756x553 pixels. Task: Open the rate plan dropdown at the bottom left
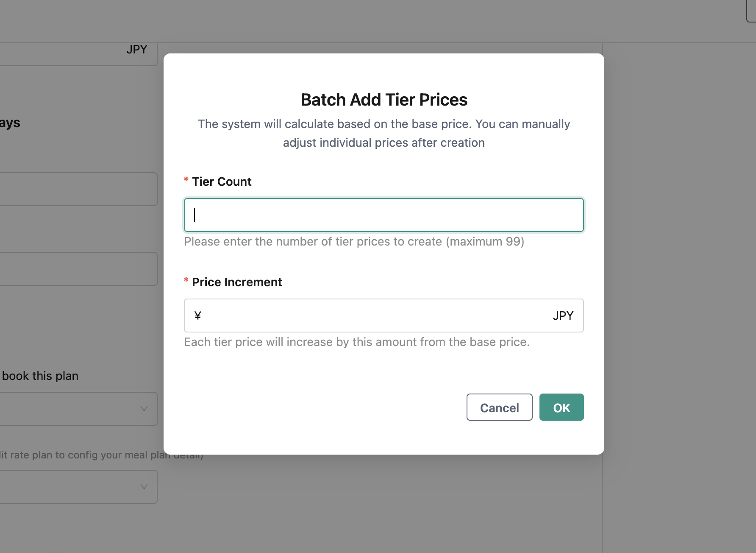coord(76,487)
